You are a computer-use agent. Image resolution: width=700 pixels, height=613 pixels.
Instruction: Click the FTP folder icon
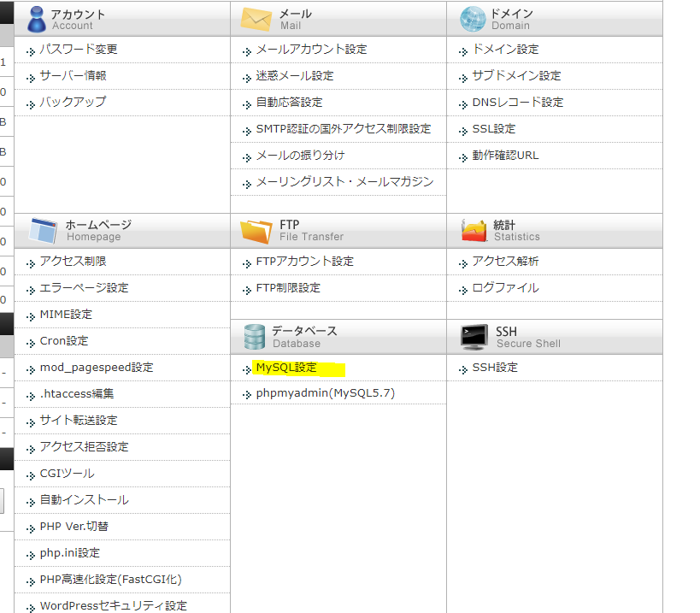coord(256,232)
